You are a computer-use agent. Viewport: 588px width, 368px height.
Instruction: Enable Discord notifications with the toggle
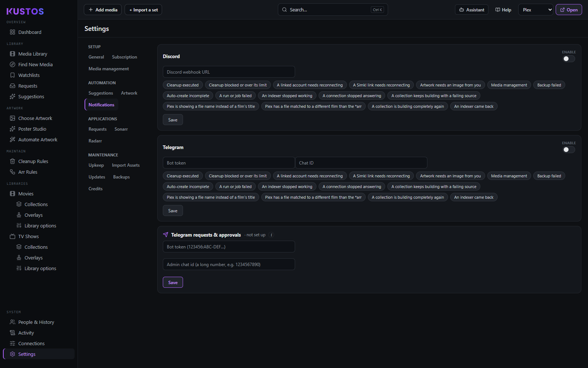[x=569, y=59]
